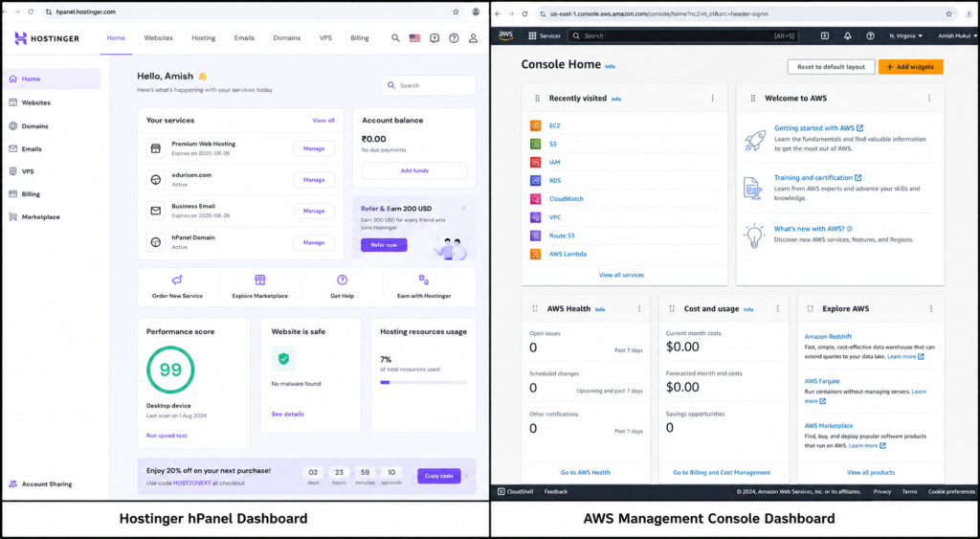Click the Order New Service icon
Screen dimensions: 980x539
click(177, 281)
